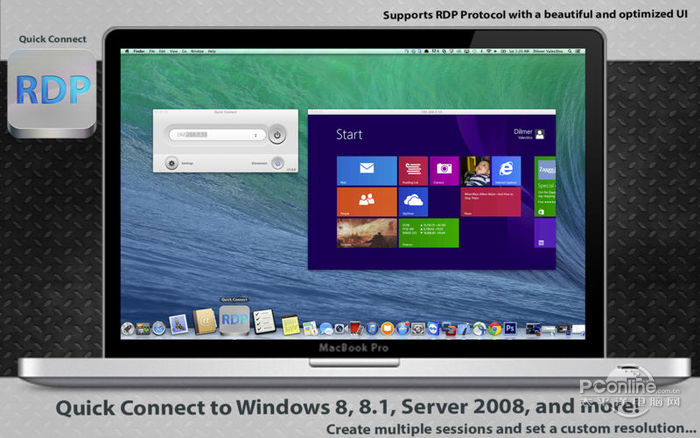Screen dimensions: 700x438
Task: Click the IP address input field in Quick Connect
Action: (217, 135)
